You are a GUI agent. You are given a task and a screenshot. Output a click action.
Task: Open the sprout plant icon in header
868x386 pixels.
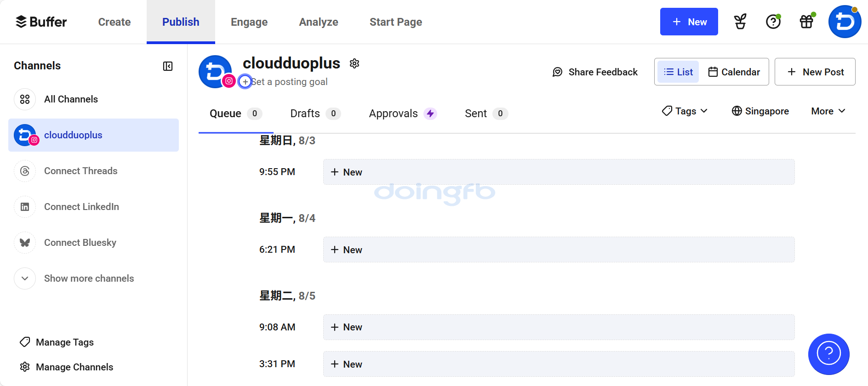740,22
